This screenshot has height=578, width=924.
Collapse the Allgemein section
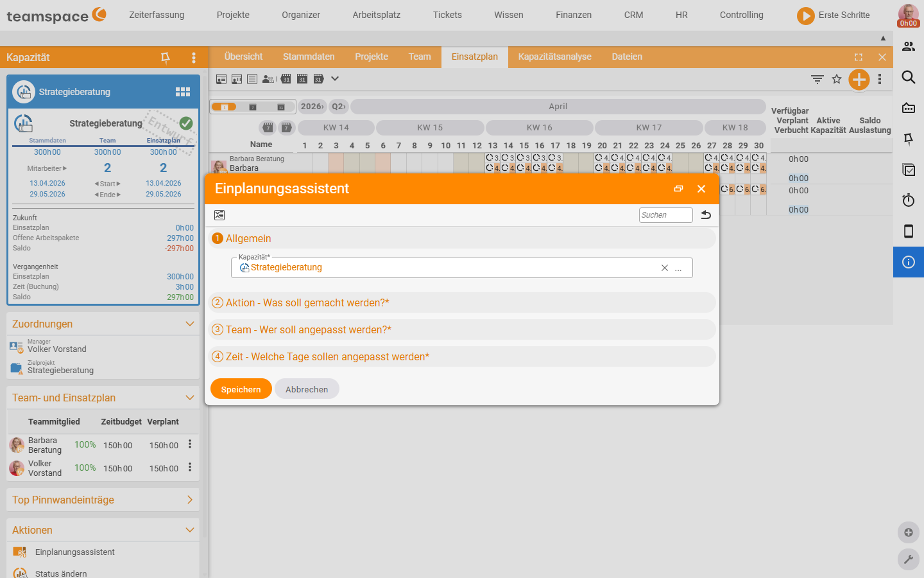pyautogui.click(x=461, y=238)
